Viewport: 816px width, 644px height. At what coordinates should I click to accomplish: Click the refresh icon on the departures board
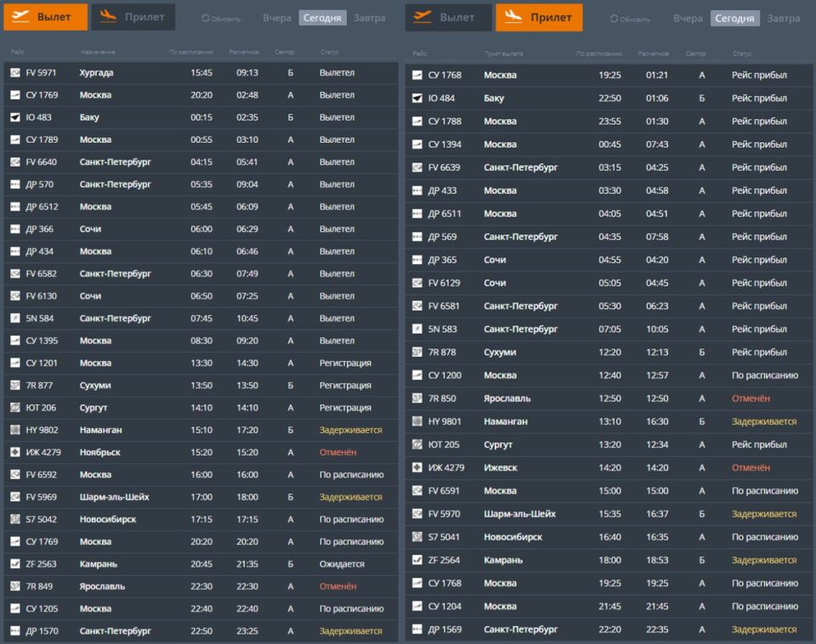(x=207, y=19)
